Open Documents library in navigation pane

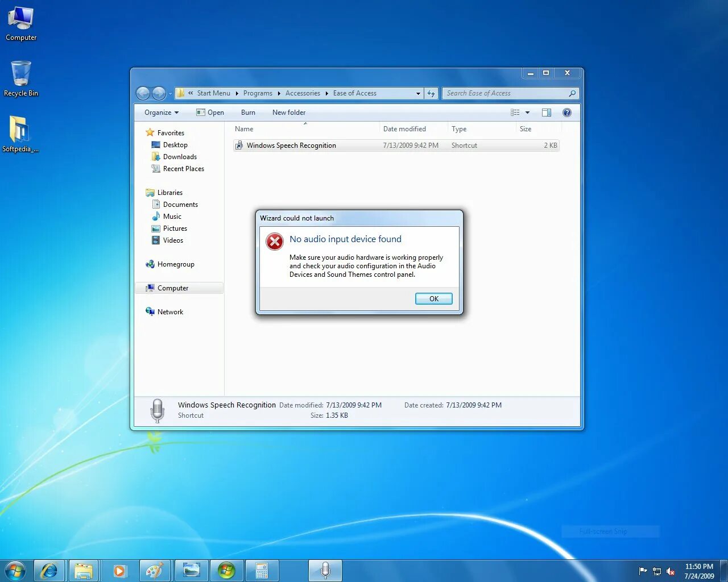pyautogui.click(x=175, y=205)
